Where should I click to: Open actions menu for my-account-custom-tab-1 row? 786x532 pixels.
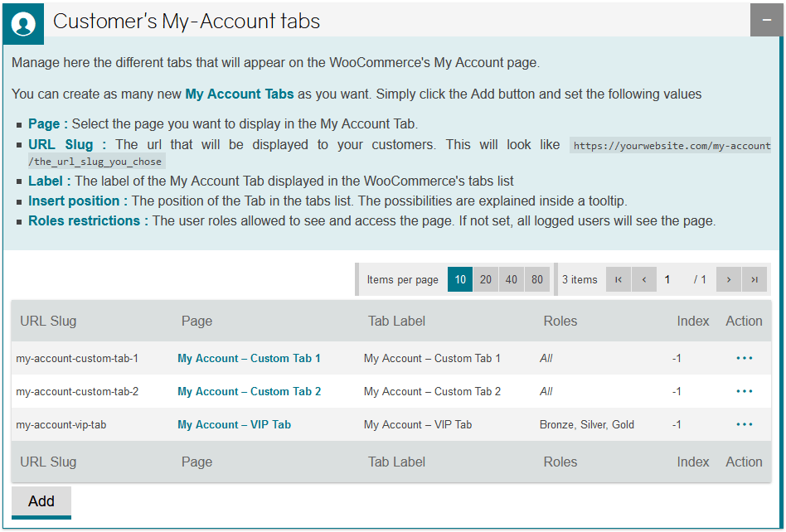(745, 358)
